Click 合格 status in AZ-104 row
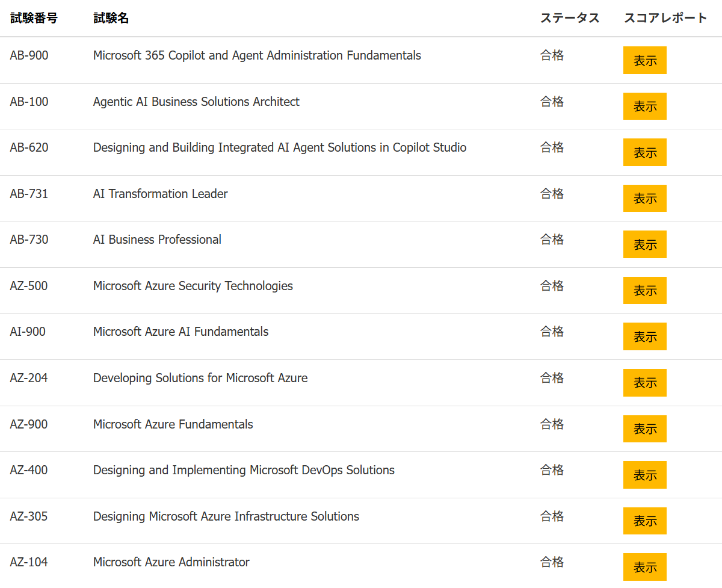Image resolution: width=722 pixels, height=588 pixels. (x=552, y=562)
